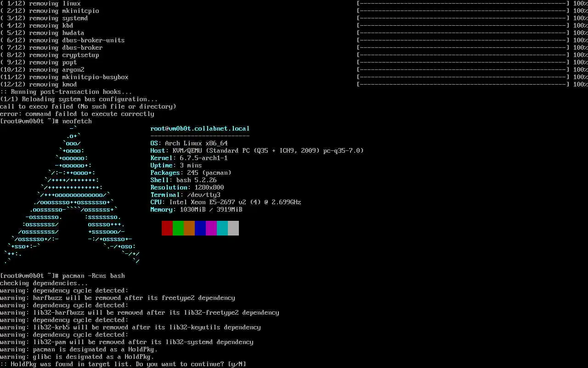Click the lib32-pam lib32-systemd dependency warning

[x=127, y=342]
